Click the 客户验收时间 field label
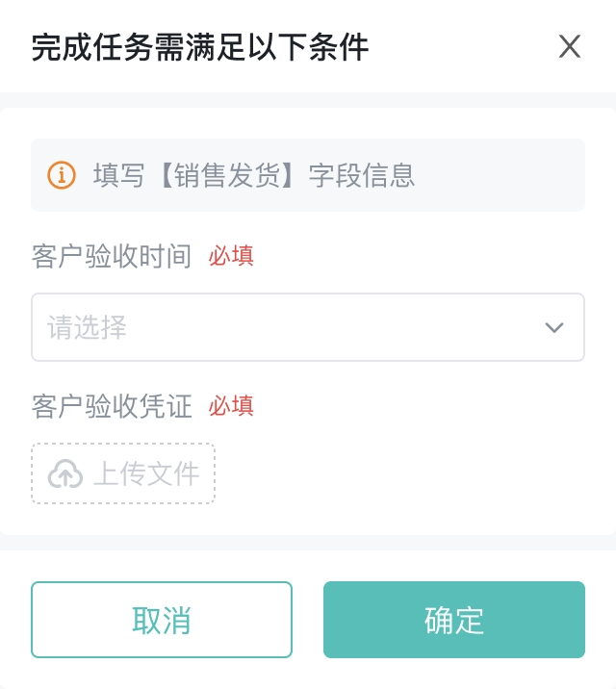The image size is (616, 689). 112,257
